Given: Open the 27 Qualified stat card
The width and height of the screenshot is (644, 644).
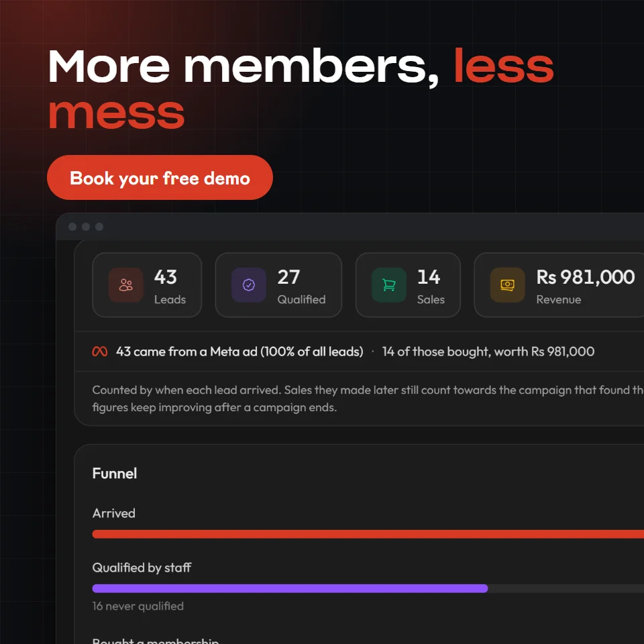Looking at the screenshot, I should [278, 284].
